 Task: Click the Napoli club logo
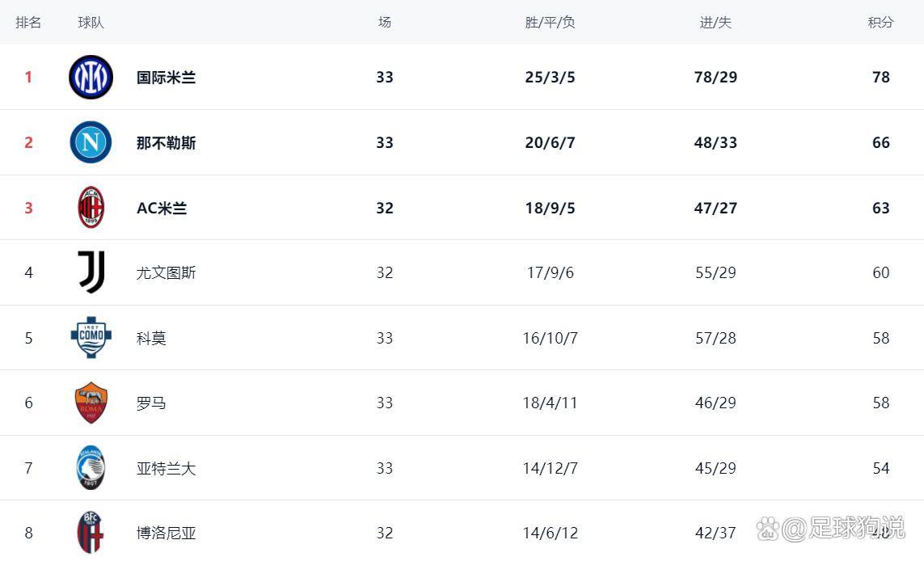pos(91,143)
